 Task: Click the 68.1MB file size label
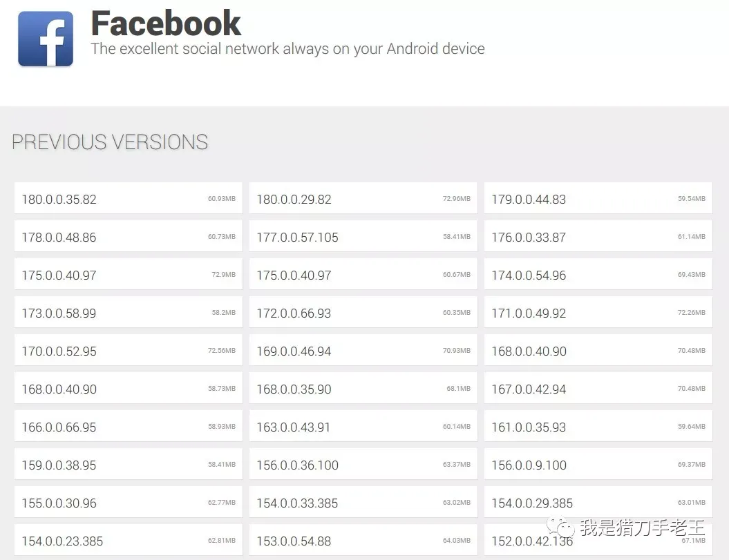point(458,389)
